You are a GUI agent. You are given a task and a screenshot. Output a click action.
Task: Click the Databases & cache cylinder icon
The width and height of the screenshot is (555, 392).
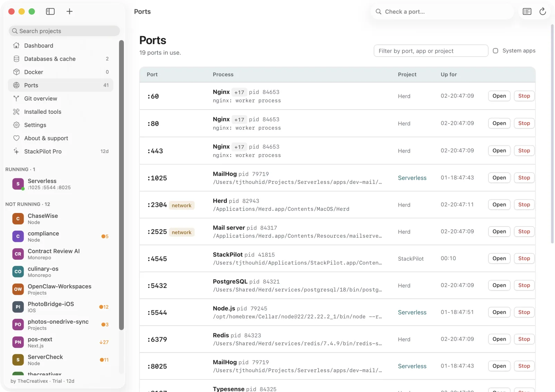[16, 59]
